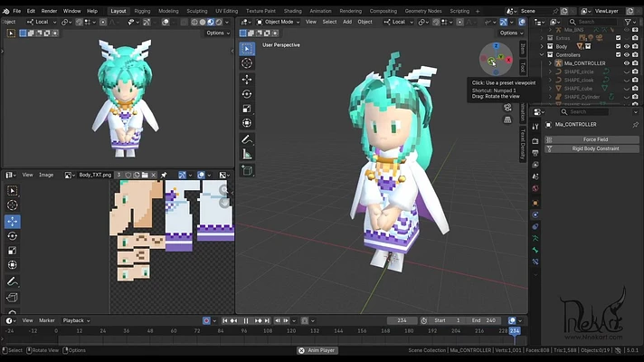The width and height of the screenshot is (644, 362).
Task: Switch to the Modeling workspace tab
Action: click(x=168, y=11)
